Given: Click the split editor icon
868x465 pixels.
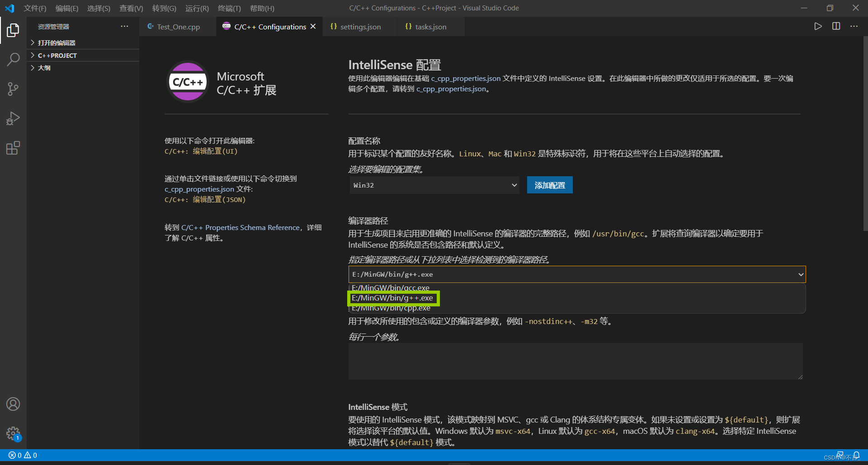Looking at the screenshot, I should tap(836, 26).
